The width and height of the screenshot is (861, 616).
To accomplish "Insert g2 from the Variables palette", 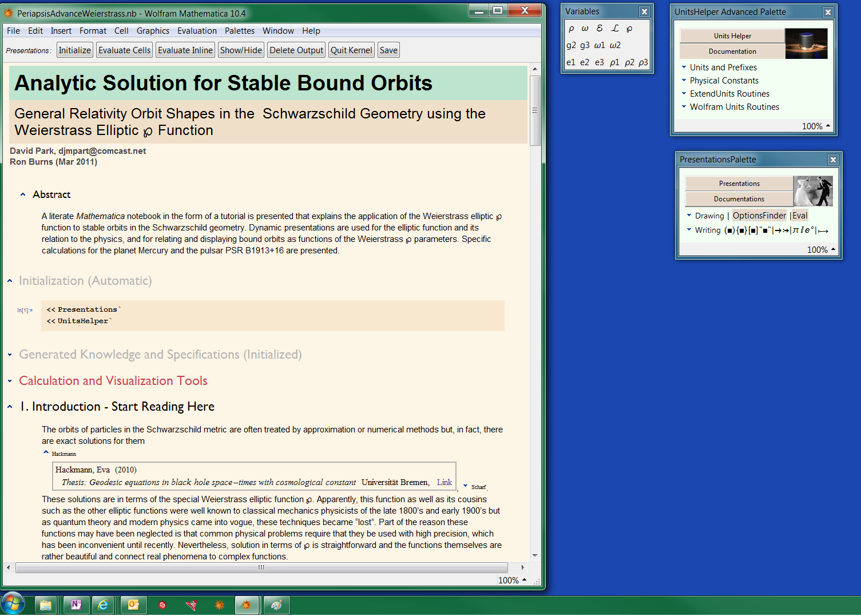I will coord(571,45).
